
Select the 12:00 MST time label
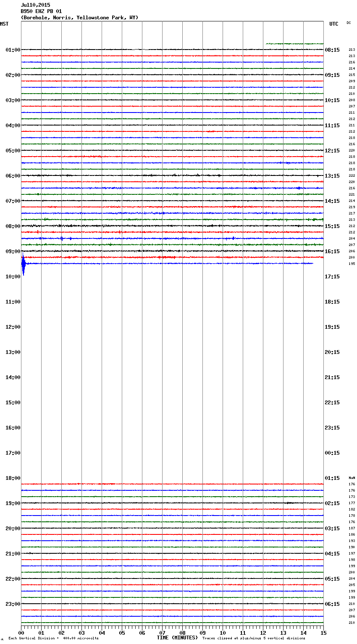pyautogui.click(x=13, y=327)
